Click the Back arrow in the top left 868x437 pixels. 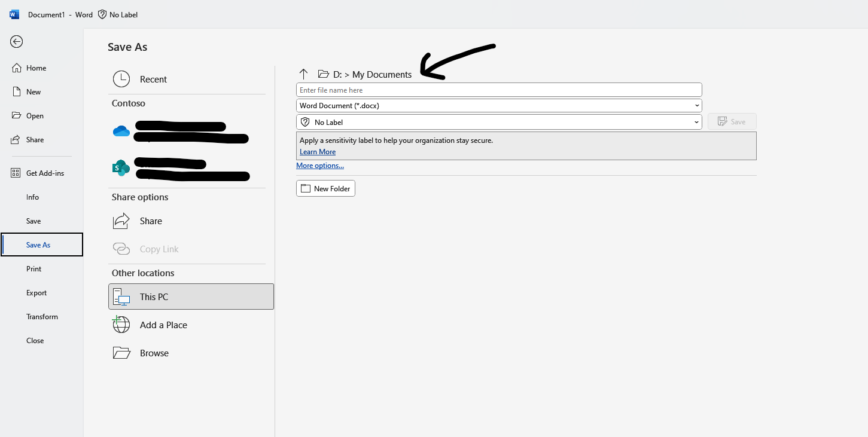pyautogui.click(x=16, y=41)
